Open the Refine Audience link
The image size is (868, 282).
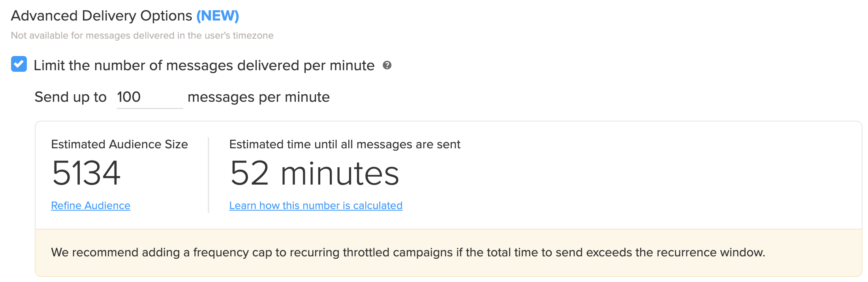tap(90, 205)
